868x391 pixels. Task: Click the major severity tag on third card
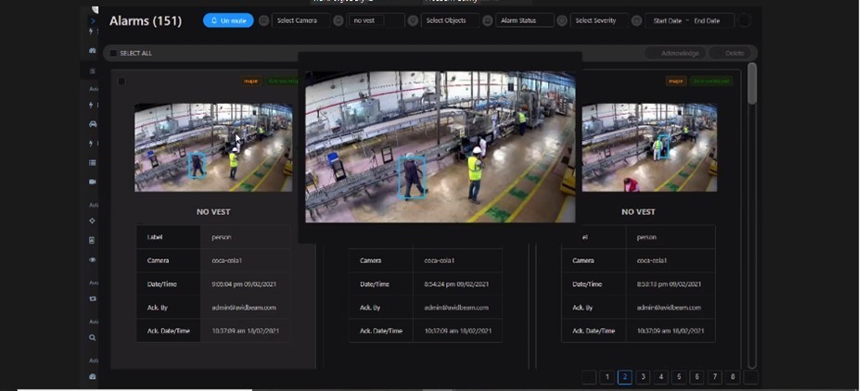(x=676, y=82)
